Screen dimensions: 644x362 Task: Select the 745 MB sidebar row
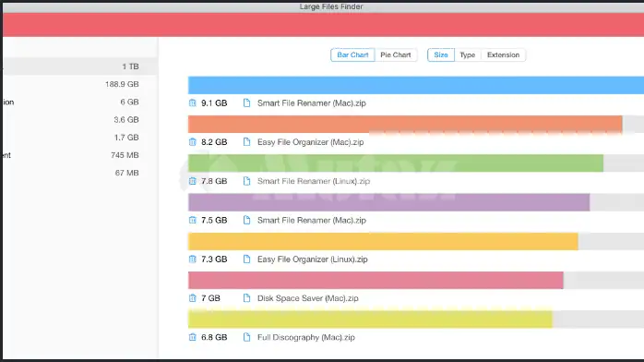point(80,155)
